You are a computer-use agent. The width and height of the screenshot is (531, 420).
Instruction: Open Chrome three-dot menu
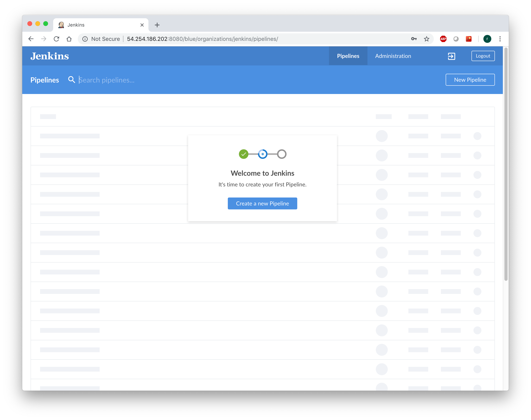click(x=500, y=39)
